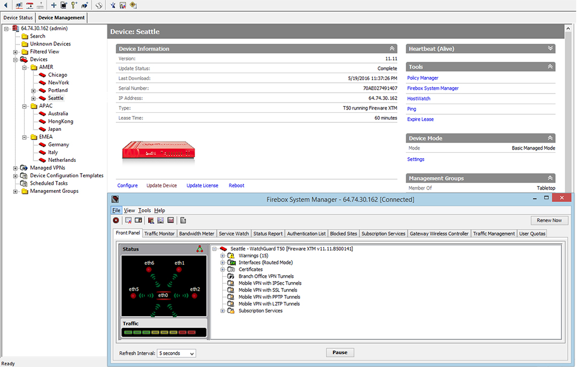Click the Policy Manager link under Tools

[x=422, y=78]
